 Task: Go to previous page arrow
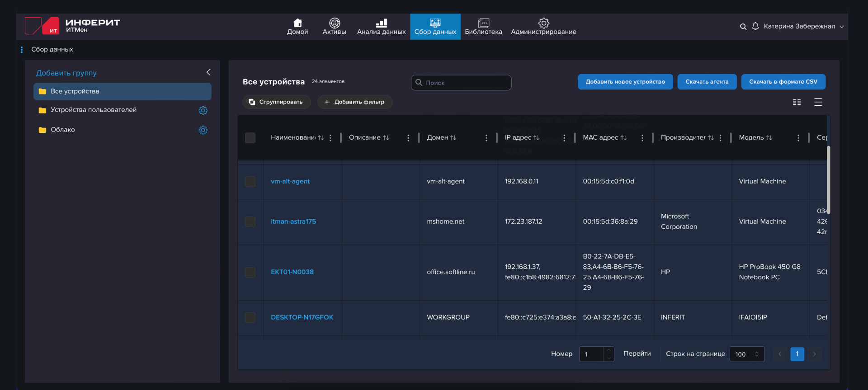click(x=780, y=354)
